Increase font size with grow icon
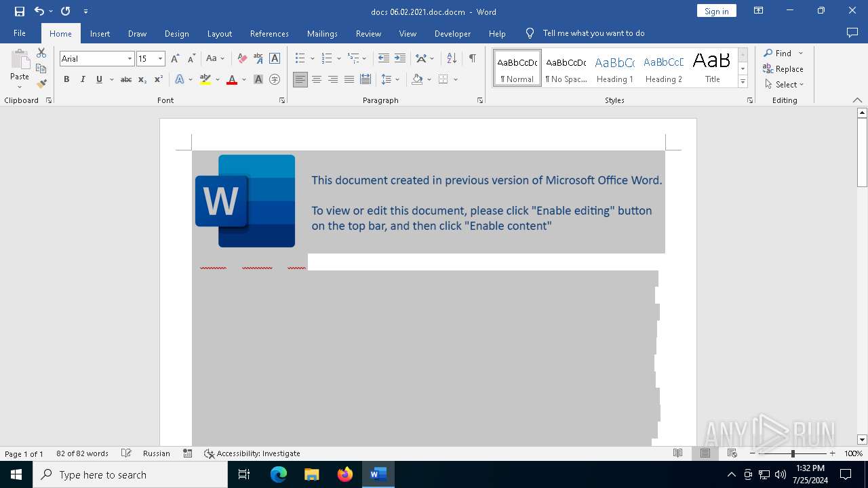Screen dimensions: 868x488 pyautogui.click(x=176, y=59)
